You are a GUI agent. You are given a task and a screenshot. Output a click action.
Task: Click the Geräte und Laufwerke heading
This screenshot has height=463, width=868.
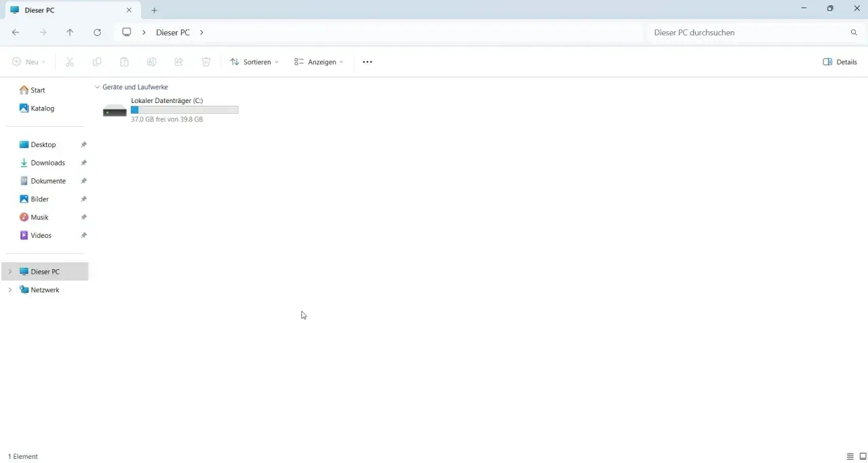point(135,87)
